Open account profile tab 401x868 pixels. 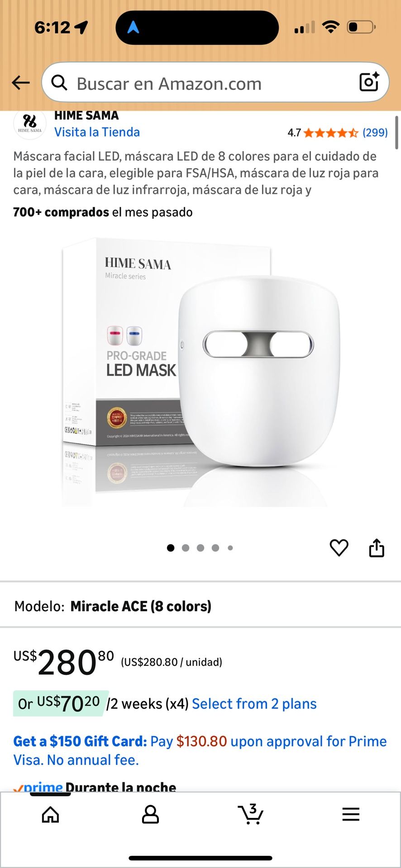click(x=150, y=814)
